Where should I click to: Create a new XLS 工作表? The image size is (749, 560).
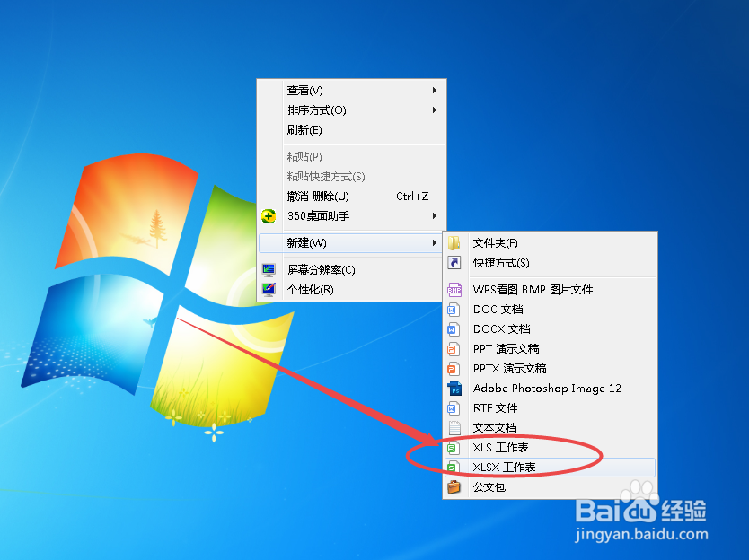(550, 448)
